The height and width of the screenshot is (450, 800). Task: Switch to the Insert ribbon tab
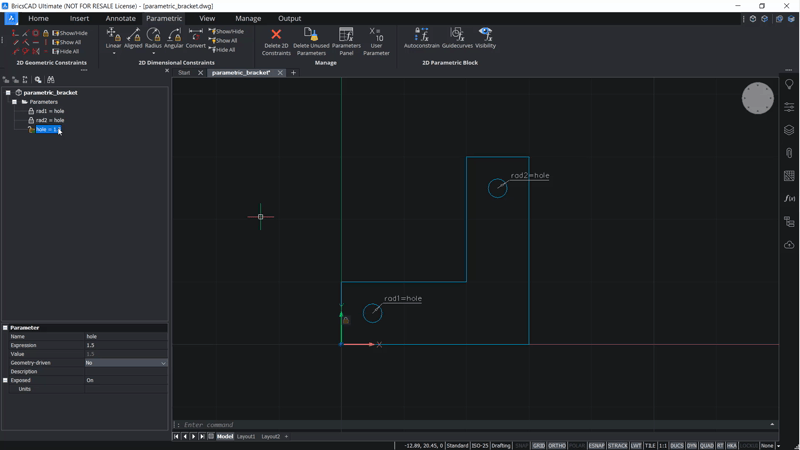(x=79, y=18)
